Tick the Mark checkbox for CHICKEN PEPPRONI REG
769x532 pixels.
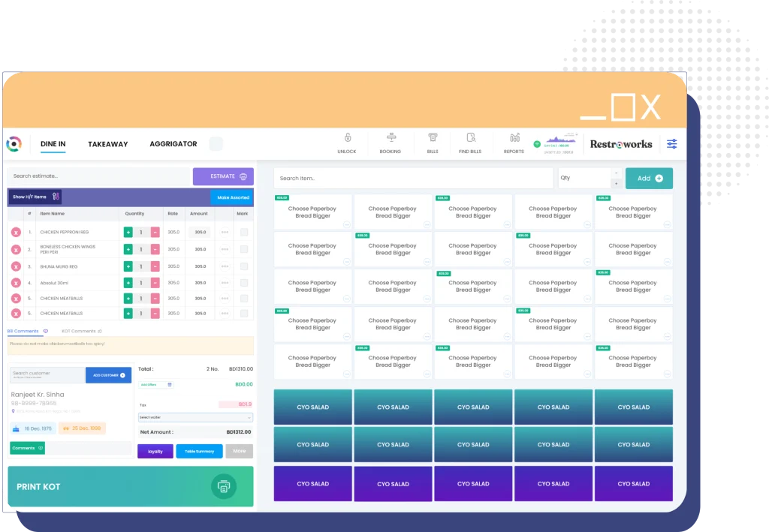[x=244, y=233]
